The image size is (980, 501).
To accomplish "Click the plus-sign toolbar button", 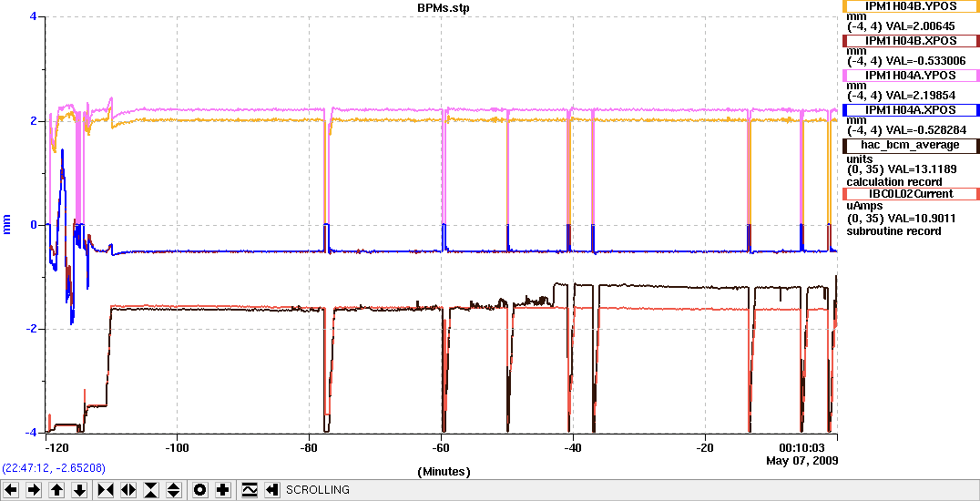I will click(222, 490).
